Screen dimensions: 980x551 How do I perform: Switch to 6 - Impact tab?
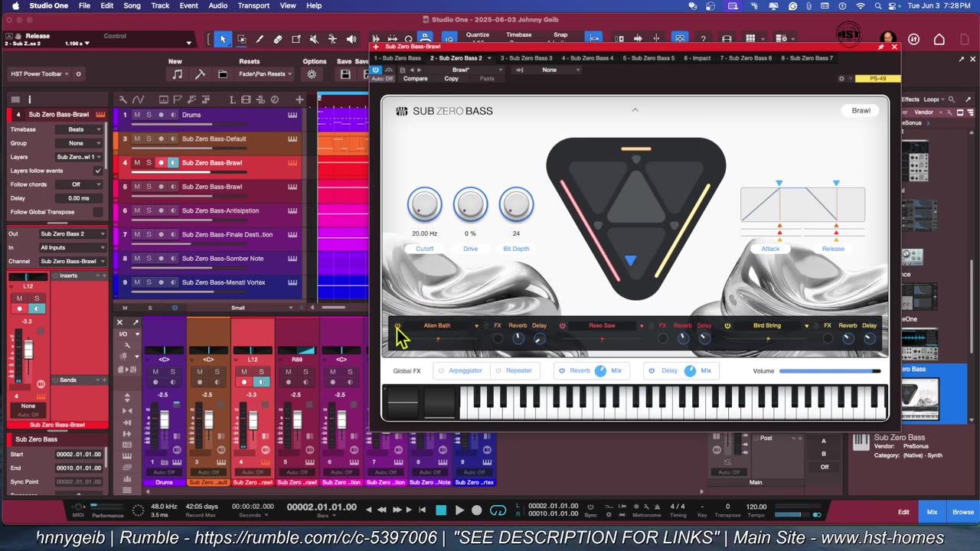click(x=697, y=58)
